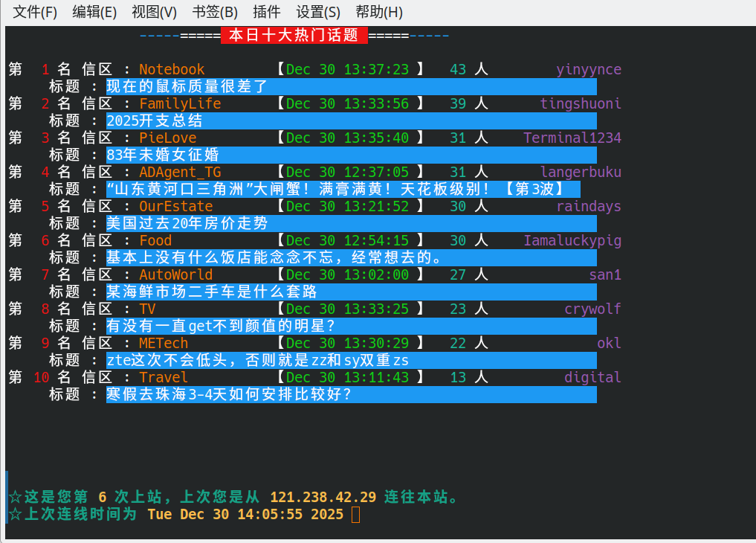Screen dimensions: 756x543
Task: Open the 插件 menu
Action: coord(267,12)
